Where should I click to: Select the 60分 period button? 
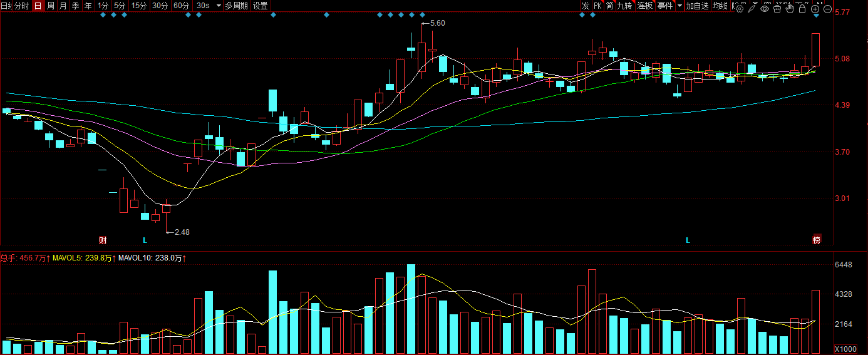pyautogui.click(x=182, y=6)
